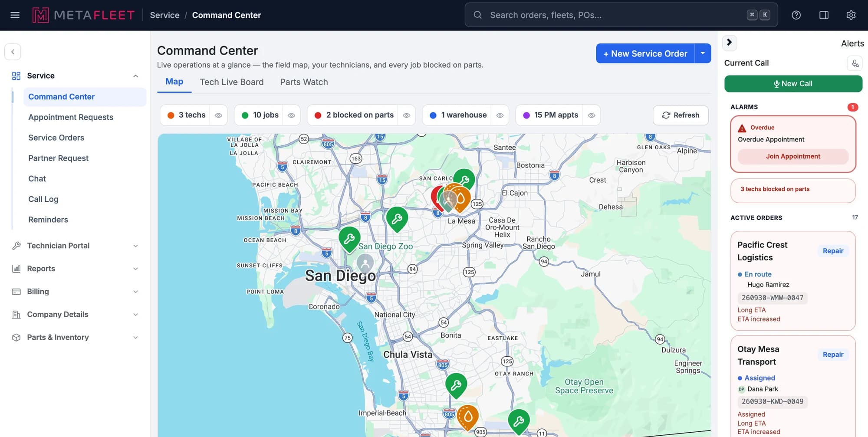Click the microphone icon beside Current Call

tap(855, 63)
